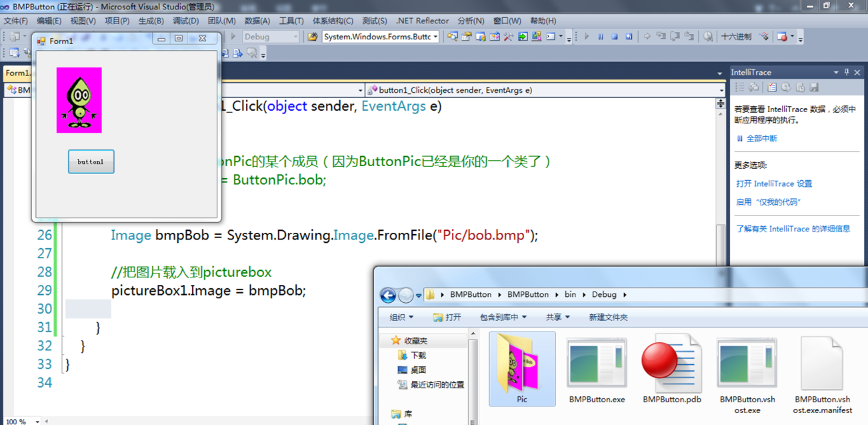868x425 pixels.
Task: Click the IntelliTrace save recording disk icon
Action: click(814, 87)
